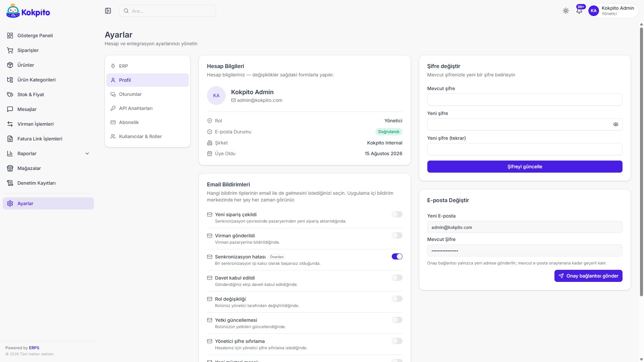Viewport: 644px width, 362px height.
Task: Click the KA avatar in the header
Action: click(594, 11)
